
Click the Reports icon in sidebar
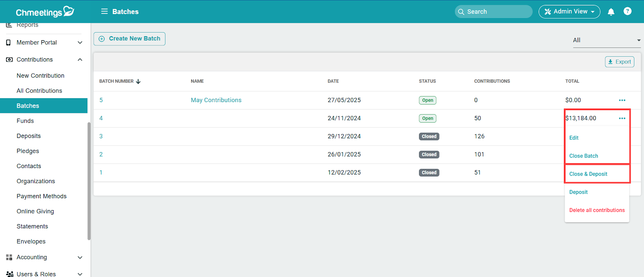pos(9,25)
